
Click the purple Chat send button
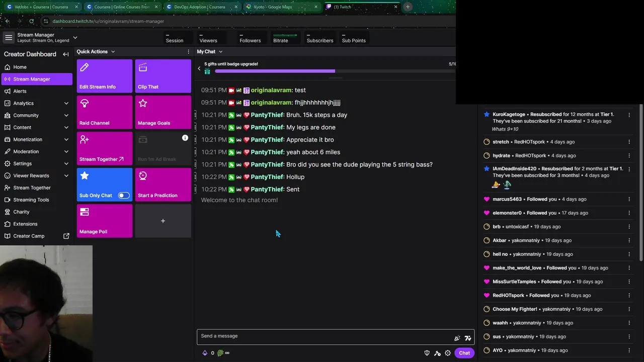click(464, 353)
